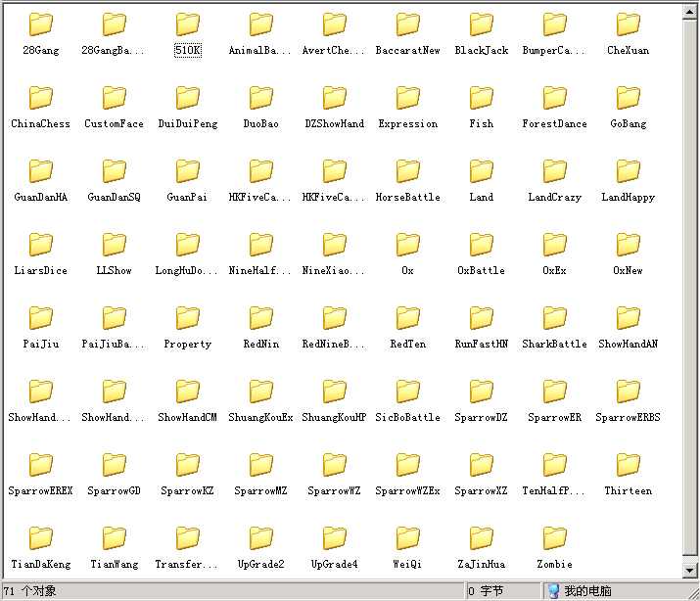
Task: Click the UpGrade4 folder icon
Action: 335,538
